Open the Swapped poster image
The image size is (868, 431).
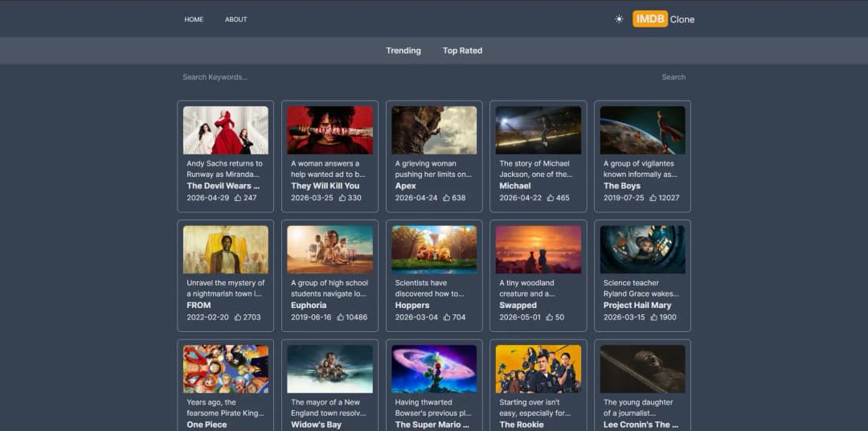click(538, 249)
